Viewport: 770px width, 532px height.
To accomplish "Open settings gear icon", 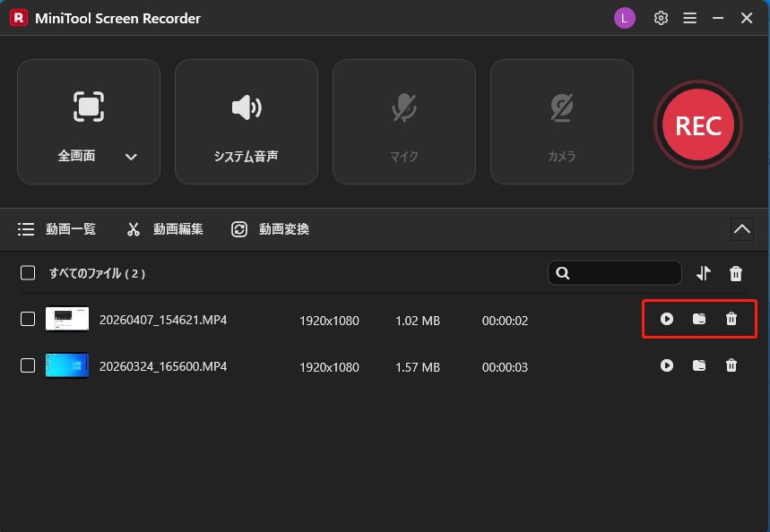I will pyautogui.click(x=661, y=18).
